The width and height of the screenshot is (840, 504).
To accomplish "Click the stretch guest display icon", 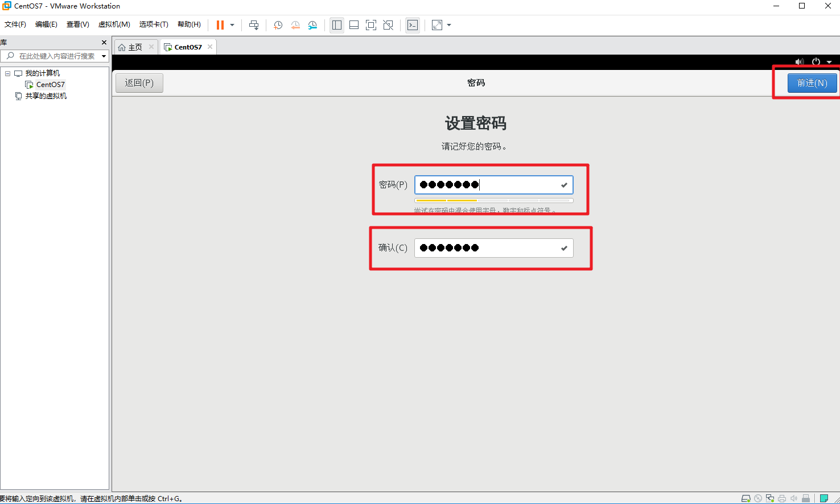I will (x=437, y=25).
